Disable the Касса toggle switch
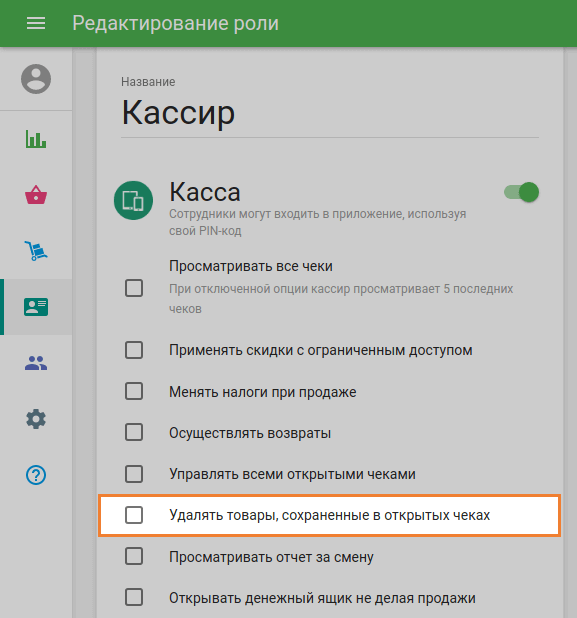 pyautogui.click(x=521, y=192)
